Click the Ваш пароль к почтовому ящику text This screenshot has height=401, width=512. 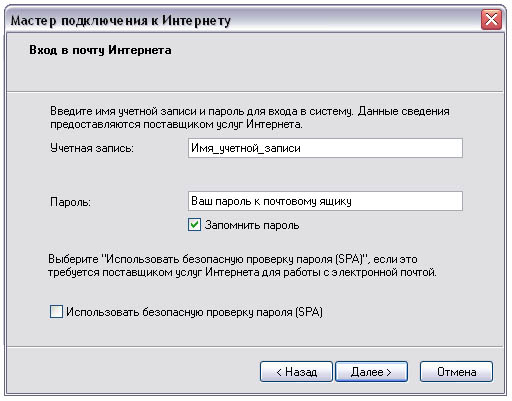271,201
